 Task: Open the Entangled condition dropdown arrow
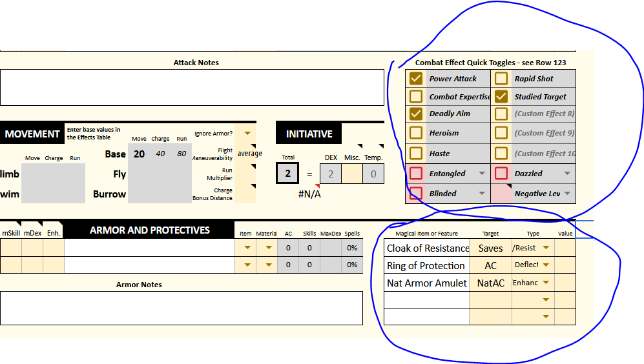tap(482, 174)
